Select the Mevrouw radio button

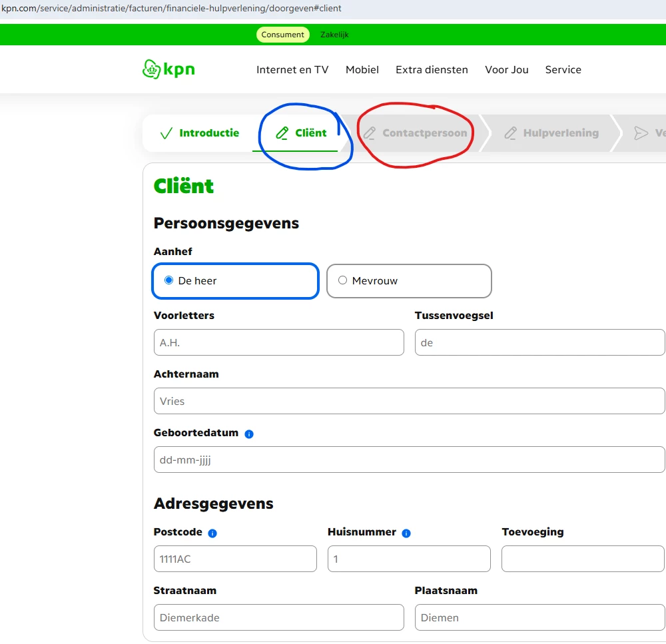pyautogui.click(x=342, y=280)
